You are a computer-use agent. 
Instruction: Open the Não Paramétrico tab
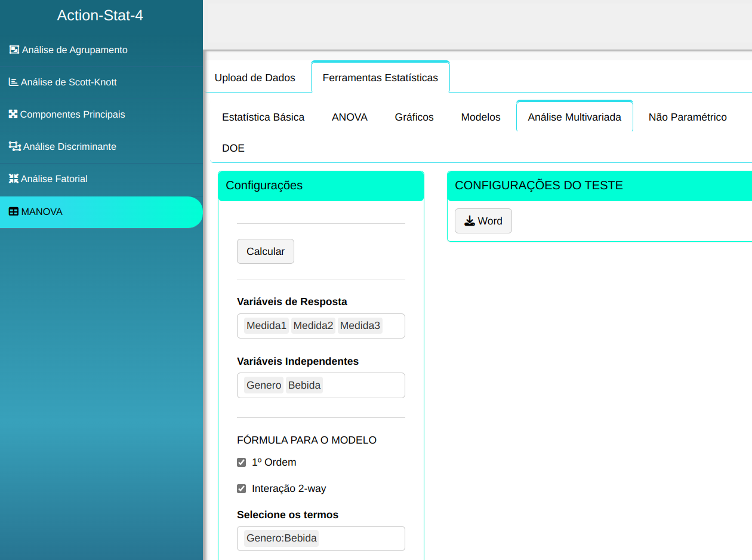(x=688, y=117)
